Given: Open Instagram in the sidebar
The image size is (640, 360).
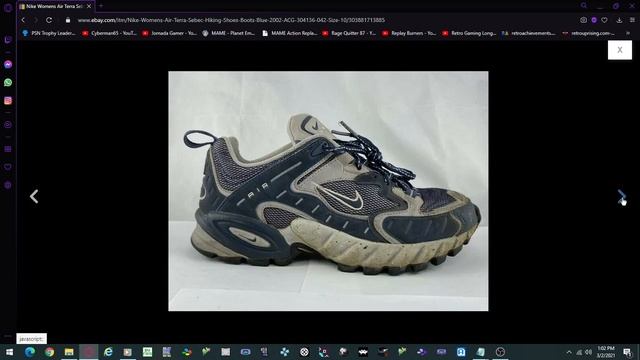Looking at the screenshot, I should tap(8, 100).
